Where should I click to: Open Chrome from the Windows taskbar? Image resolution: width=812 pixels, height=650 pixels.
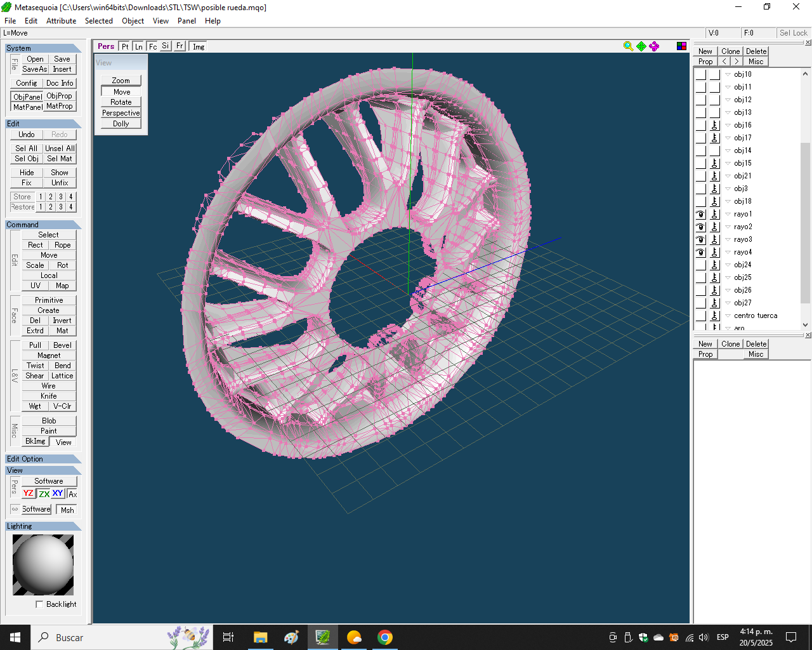pos(384,637)
